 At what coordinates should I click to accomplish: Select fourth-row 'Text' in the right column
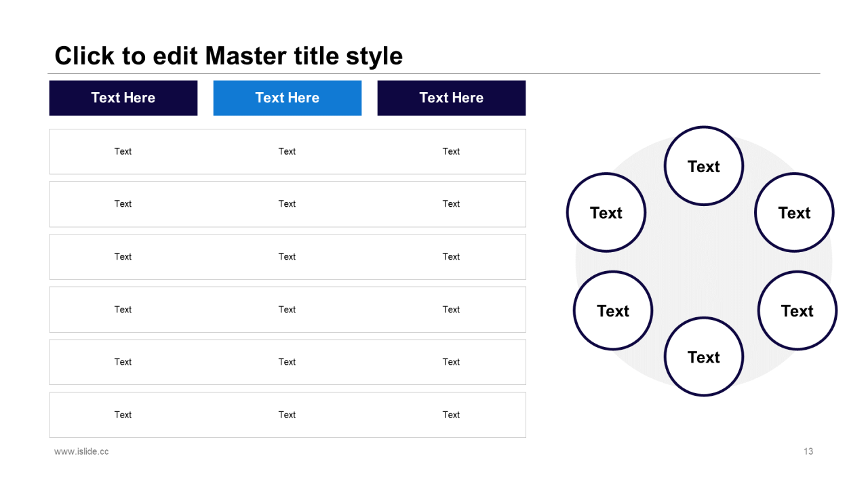[451, 309]
